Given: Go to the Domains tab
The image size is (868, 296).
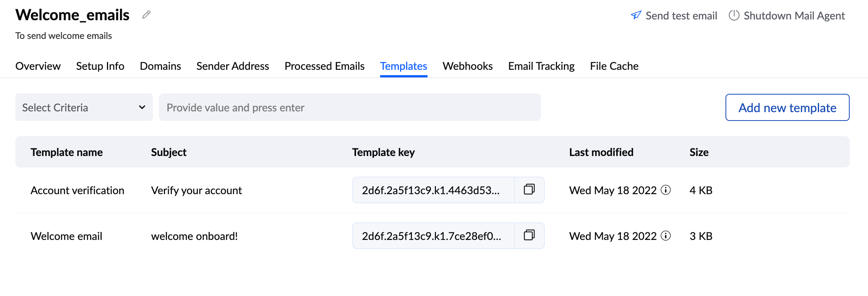Looking at the screenshot, I should [x=160, y=66].
